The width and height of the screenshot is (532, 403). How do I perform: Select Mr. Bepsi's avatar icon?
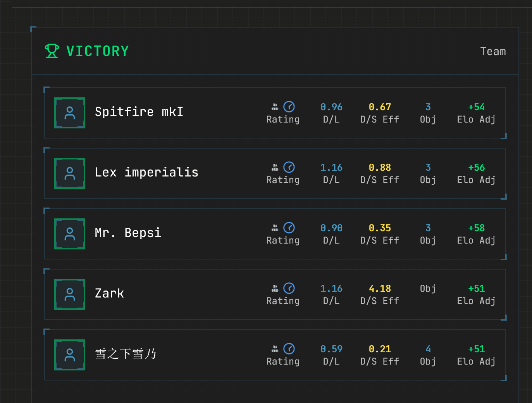point(70,234)
